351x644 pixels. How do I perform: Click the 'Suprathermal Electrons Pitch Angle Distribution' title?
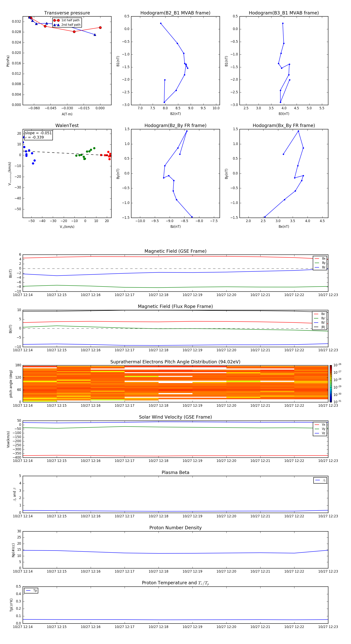click(175, 362)
